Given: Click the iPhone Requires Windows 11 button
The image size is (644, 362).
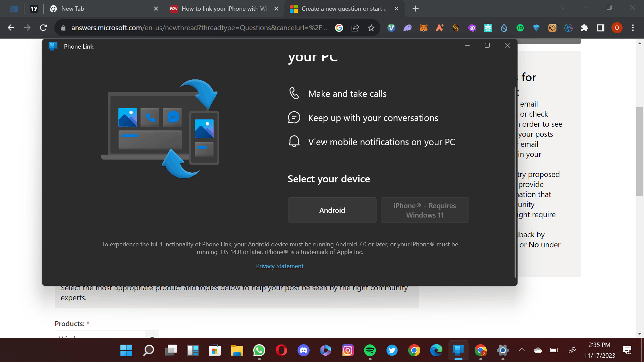Looking at the screenshot, I should click(424, 210).
